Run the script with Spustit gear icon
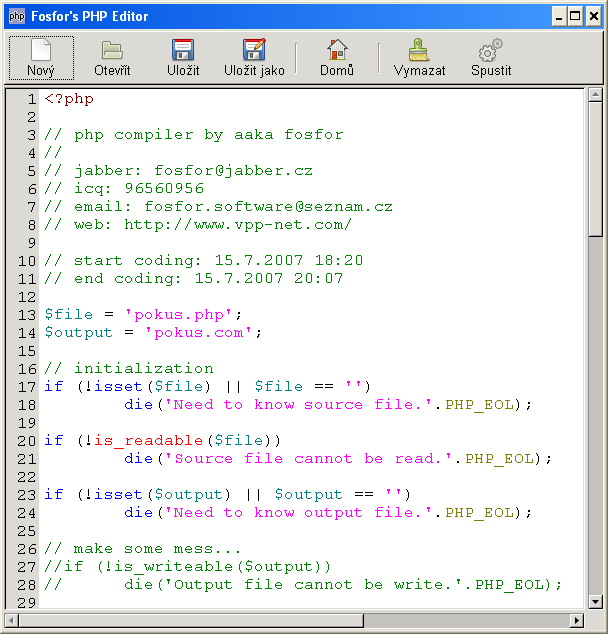 pyautogui.click(x=491, y=58)
